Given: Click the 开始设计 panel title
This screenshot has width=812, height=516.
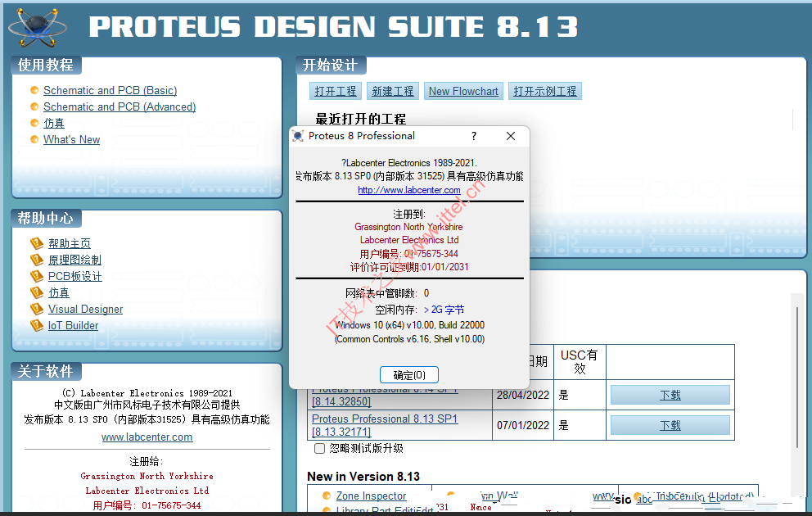Looking at the screenshot, I should pos(331,65).
